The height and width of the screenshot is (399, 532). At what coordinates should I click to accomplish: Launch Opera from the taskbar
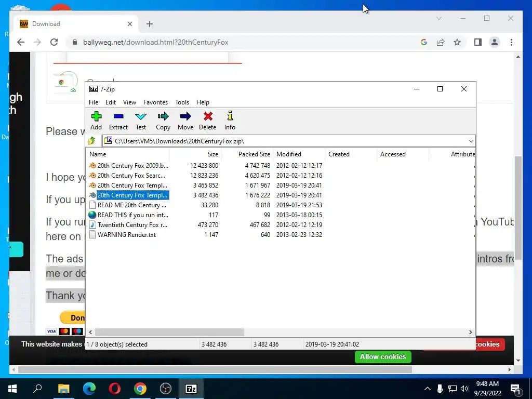(x=115, y=389)
